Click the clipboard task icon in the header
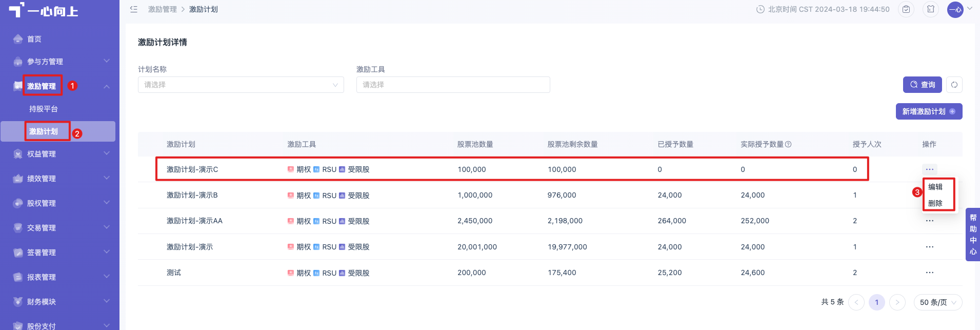Image resolution: width=980 pixels, height=330 pixels. pyautogui.click(x=906, y=9)
